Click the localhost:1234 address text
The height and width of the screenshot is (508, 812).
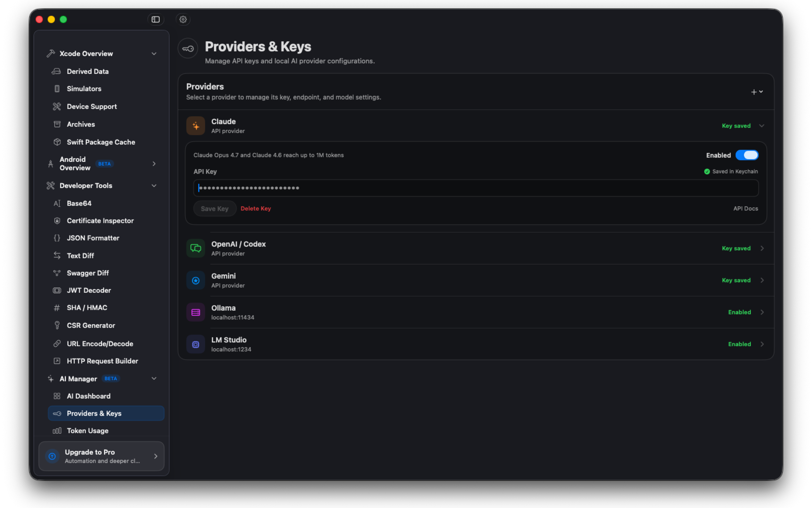(x=231, y=349)
